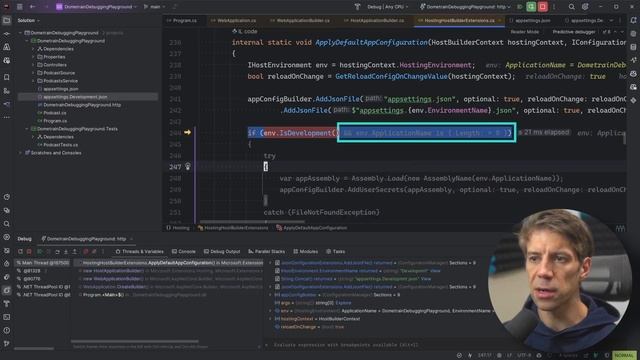Viewport: 640px width, 360px height.
Task: Open Notifications bell icon
Action: [633, 20]
